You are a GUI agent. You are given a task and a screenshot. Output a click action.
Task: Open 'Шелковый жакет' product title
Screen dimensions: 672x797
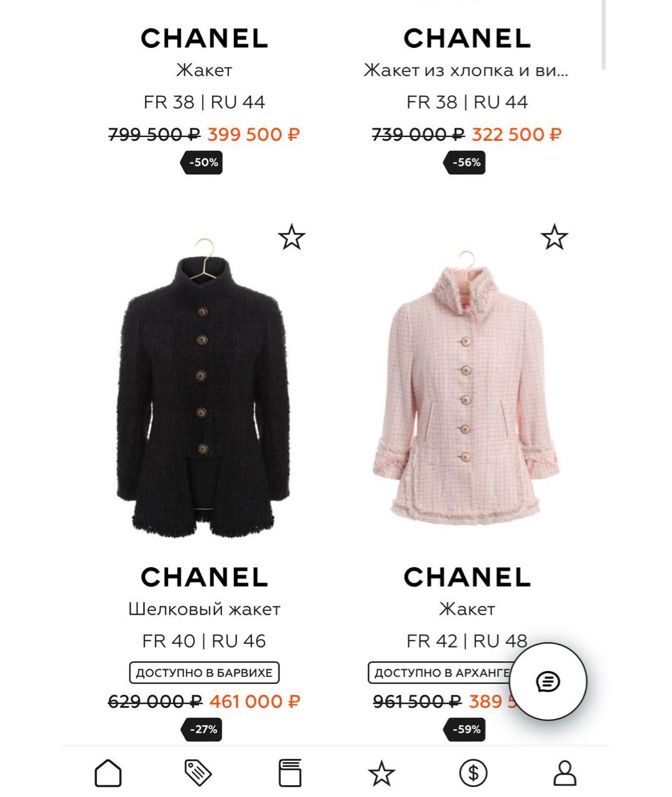pyautogui.click(x=204, y=609)
